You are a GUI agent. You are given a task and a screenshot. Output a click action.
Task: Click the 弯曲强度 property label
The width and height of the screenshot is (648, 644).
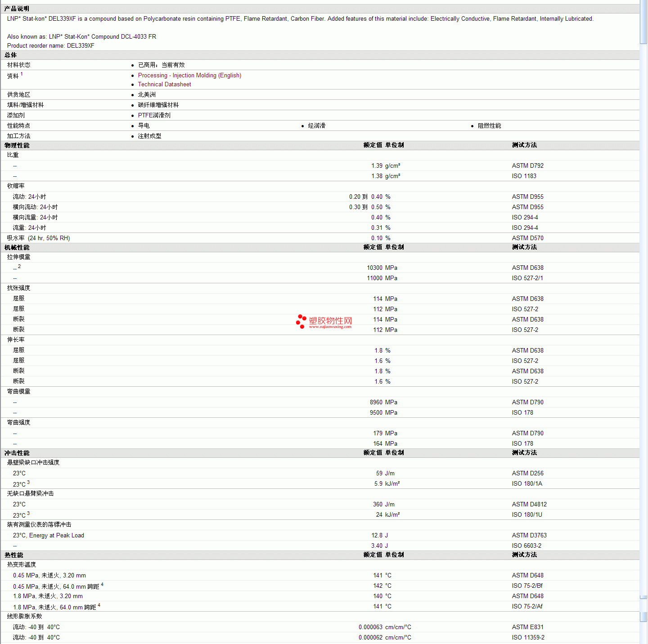(19, 423)
